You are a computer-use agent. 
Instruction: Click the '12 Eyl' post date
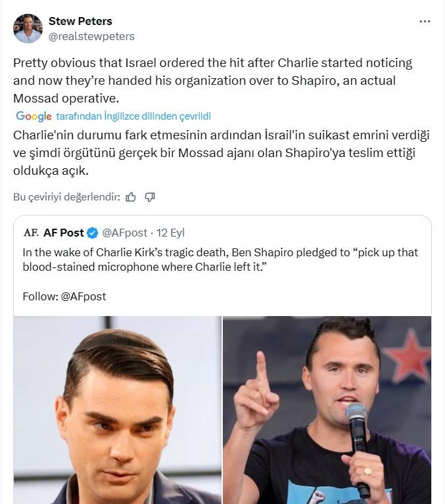tap(171, 233)
